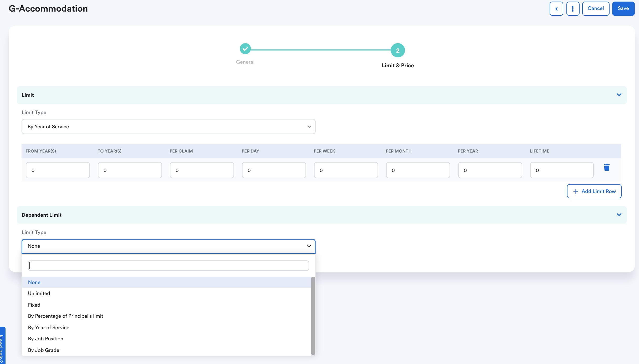Click the G-Accommodation page title
The width and height of the screenshot is (639, 364).
click(48, 8)
